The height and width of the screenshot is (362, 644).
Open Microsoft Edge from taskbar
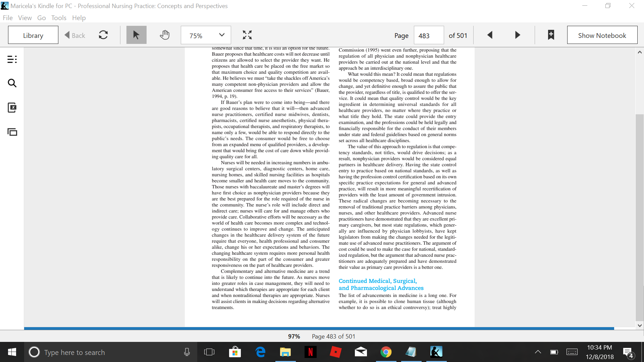[x=260, y=352]
